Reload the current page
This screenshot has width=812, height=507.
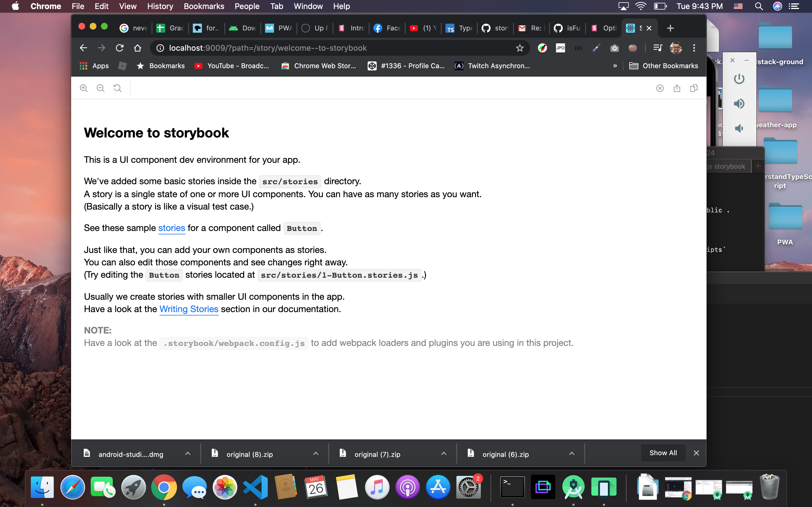[x=120, y=48]
